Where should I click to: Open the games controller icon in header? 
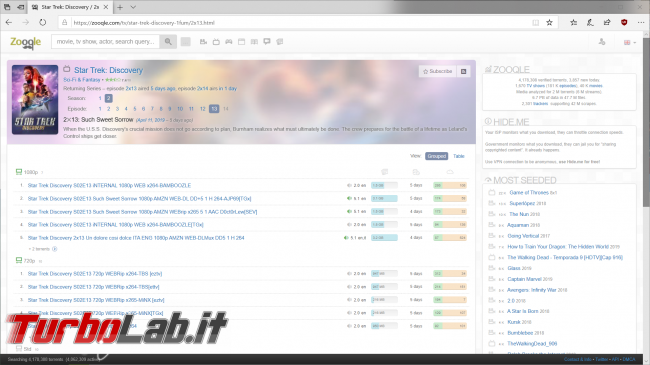point(228,41)
